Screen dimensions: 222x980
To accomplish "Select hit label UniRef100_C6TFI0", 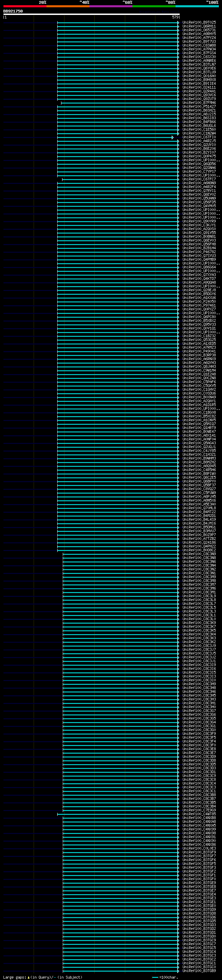I will click(199, 137).
